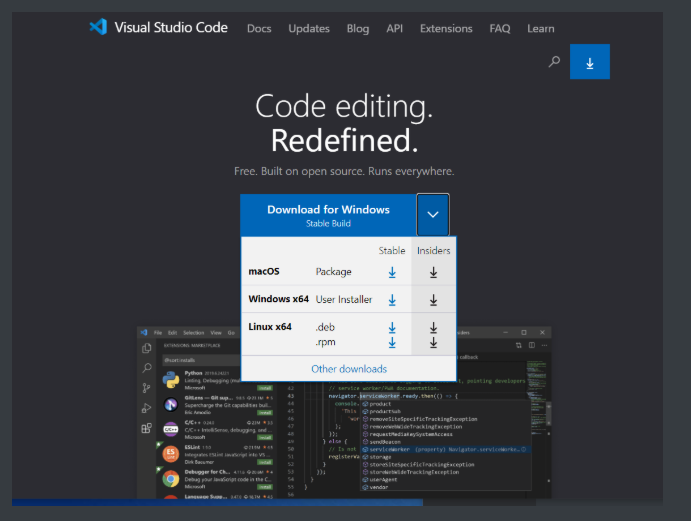Click the blue download arrow button in header
This screenshot has width=691, height=521.
point(590,62)
